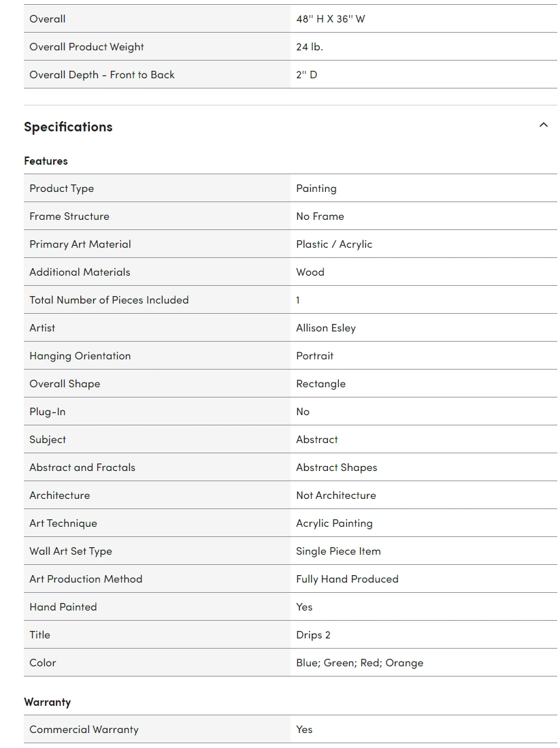Select the Artist value Allison Esley

coord(326,328)
